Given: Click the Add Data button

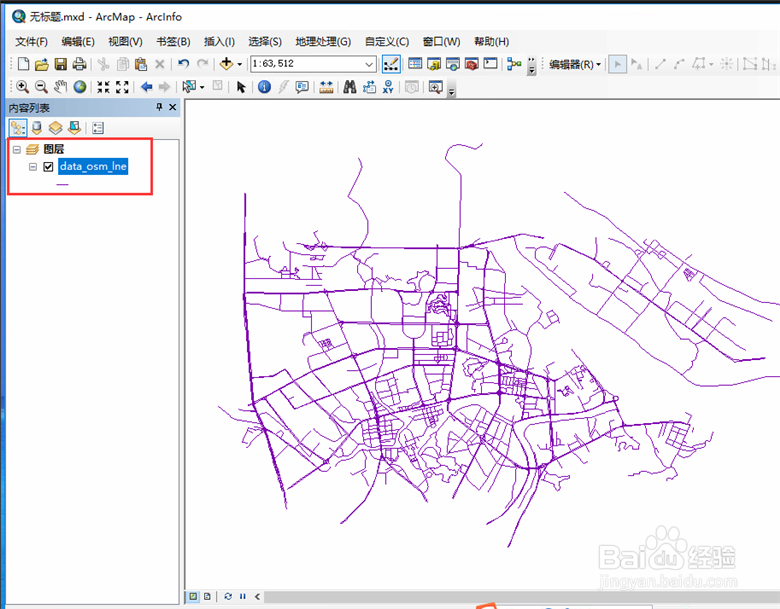Looking at the screenshot, I should pos(226,64).
